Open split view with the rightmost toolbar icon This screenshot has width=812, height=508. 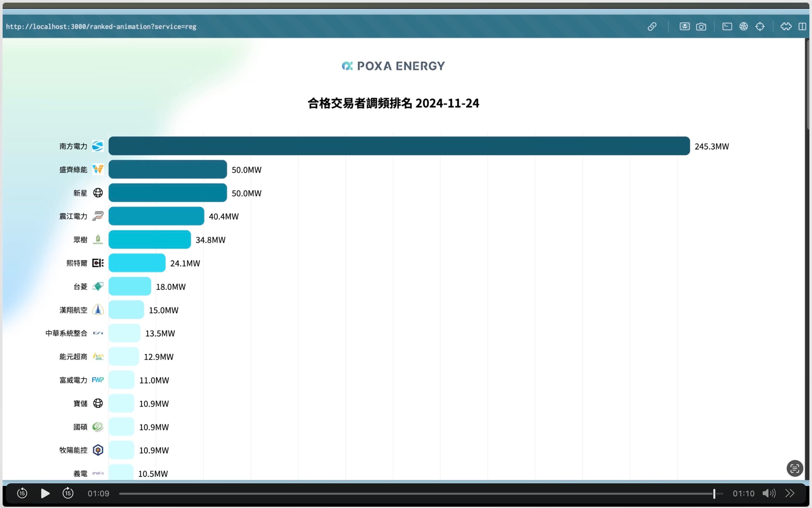pos(803,26)
